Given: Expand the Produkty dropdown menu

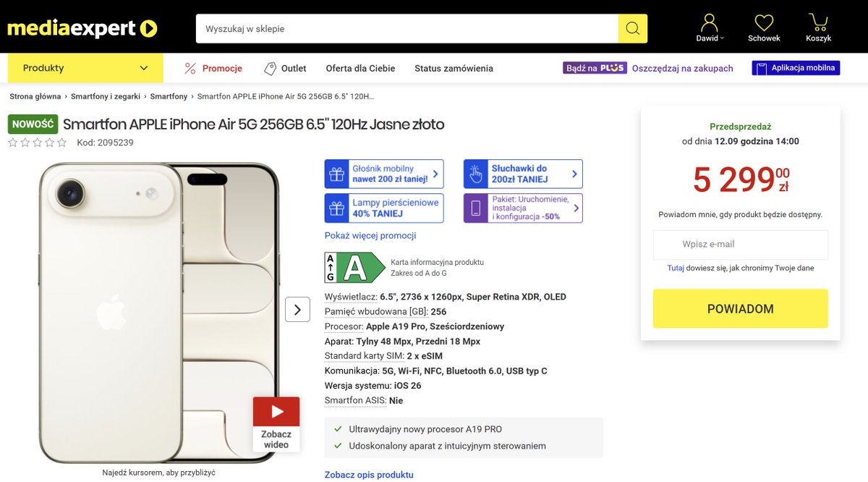Looking at the screenshot, I should (x=85, y=68).
